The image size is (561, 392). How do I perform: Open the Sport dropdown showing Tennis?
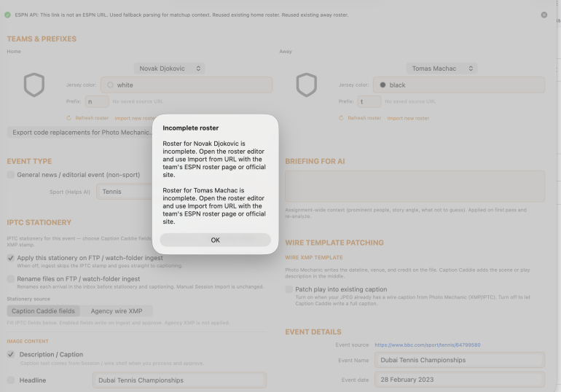click(125, 192)
